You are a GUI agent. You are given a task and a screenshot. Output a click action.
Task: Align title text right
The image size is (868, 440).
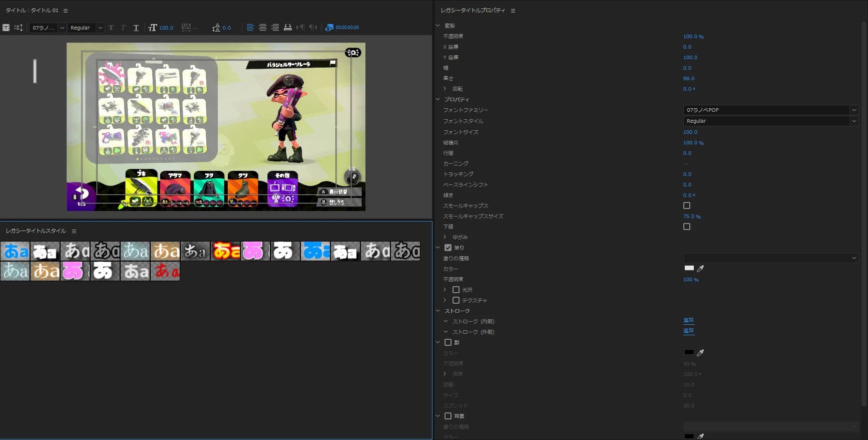coord(275,28)
